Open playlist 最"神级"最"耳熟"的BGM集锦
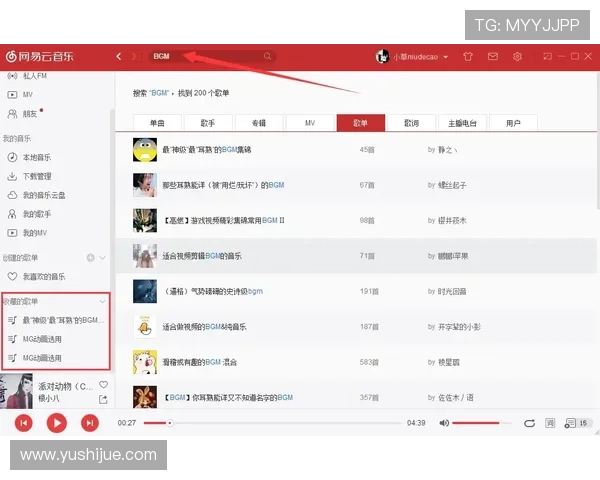The image size is (600, 480). click(207, 150)
